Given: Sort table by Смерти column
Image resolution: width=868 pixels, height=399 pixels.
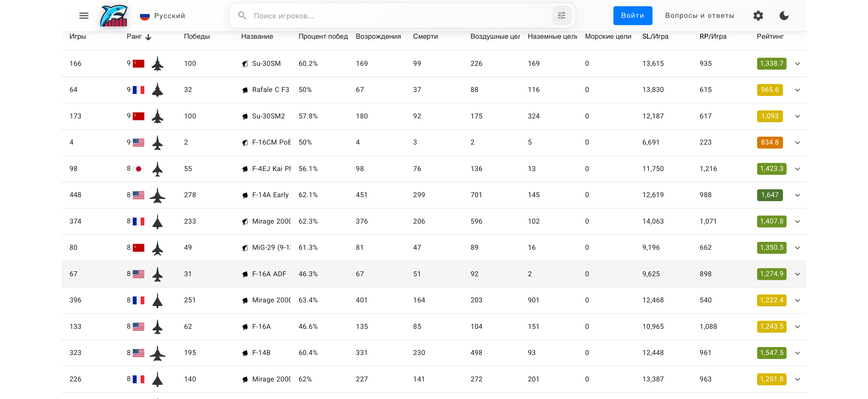Looking at the screenshot, I should point(426,36).
